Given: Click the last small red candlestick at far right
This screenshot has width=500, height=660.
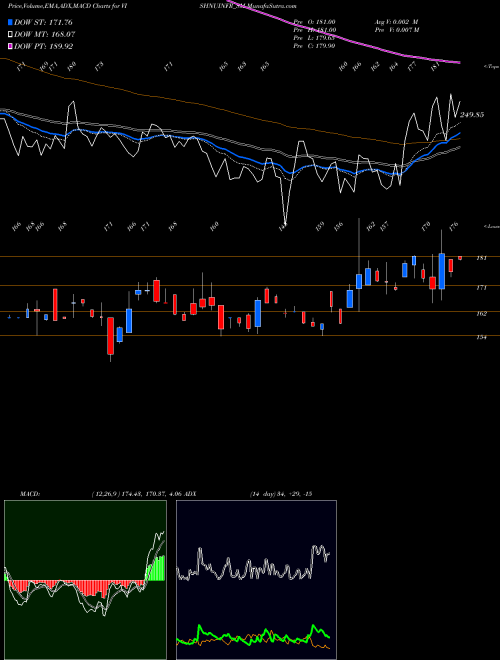Looking at the screenshot, I should tap(460, 258).
